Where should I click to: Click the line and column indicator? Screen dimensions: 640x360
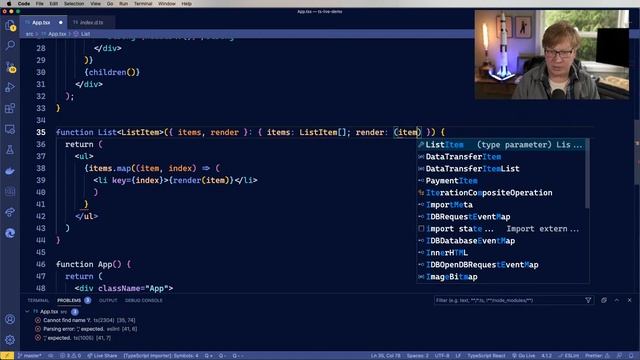point(386,356)
